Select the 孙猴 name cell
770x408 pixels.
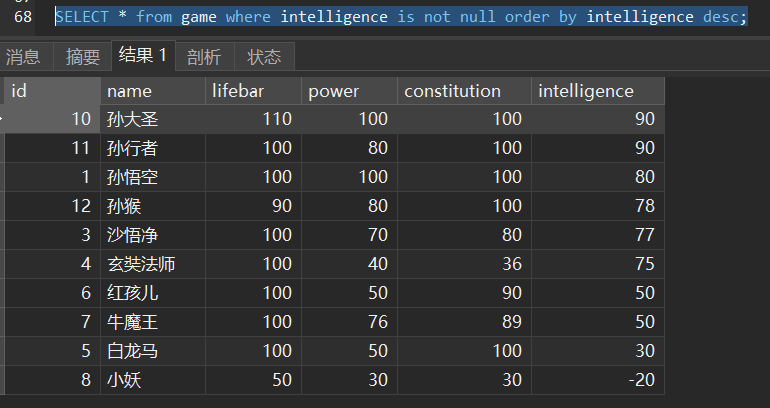tap(153, 206)
